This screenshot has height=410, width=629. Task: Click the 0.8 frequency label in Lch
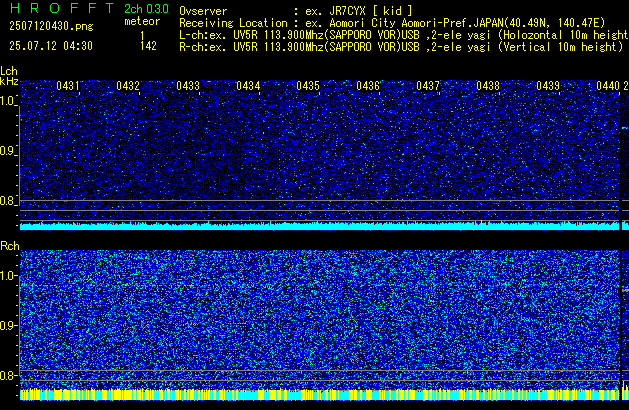8,201
